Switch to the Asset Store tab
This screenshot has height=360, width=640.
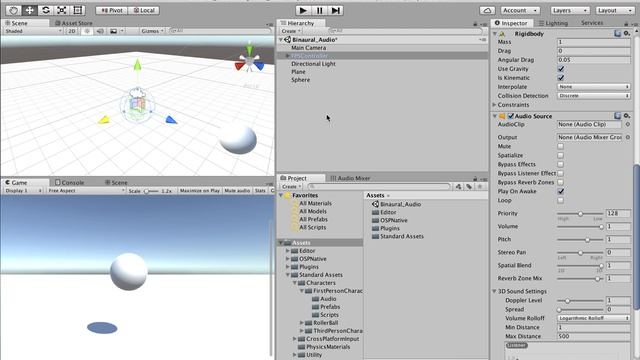tap(73, 23)
